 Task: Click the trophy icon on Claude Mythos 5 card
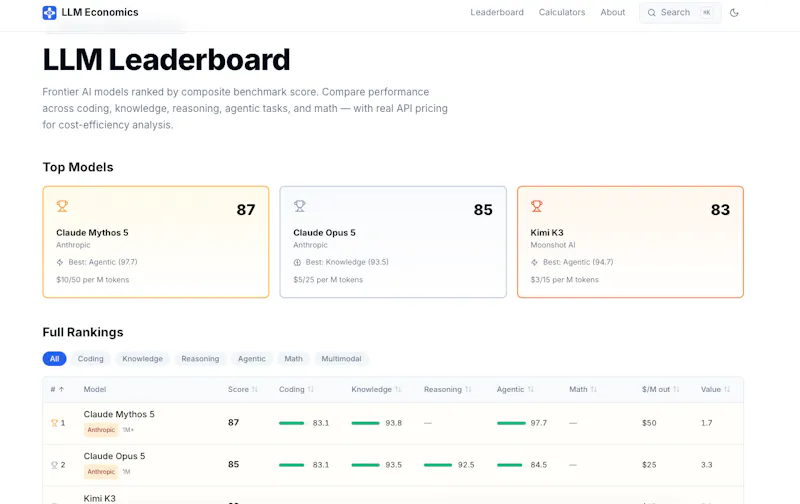(62, 206)
